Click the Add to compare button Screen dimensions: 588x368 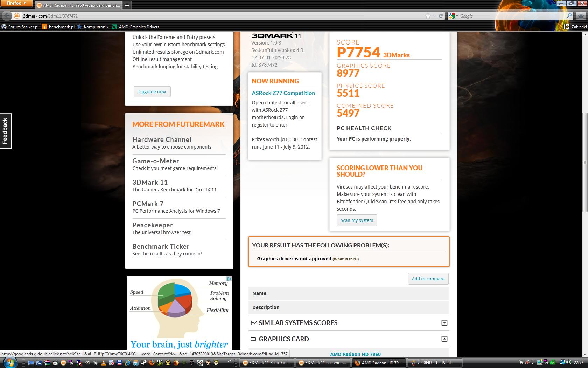click(x=428, y=279)
